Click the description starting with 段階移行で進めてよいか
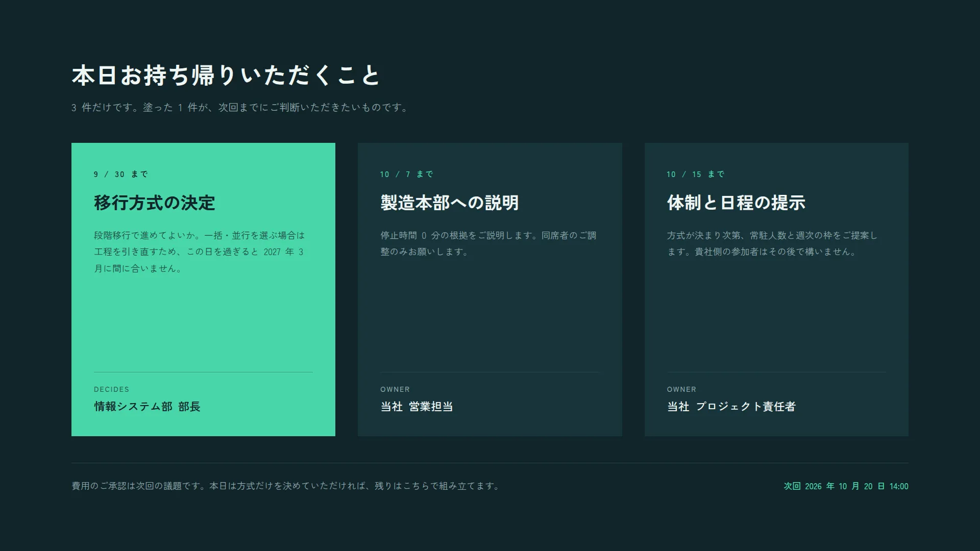The image size is (980, 551). pyautogui.click(x=200, y=252)
